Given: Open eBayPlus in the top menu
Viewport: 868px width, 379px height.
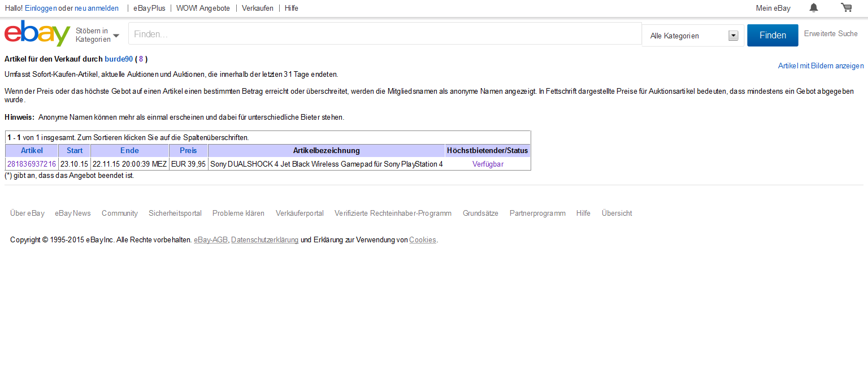Looking at the screenshot, I should point(149,8).
